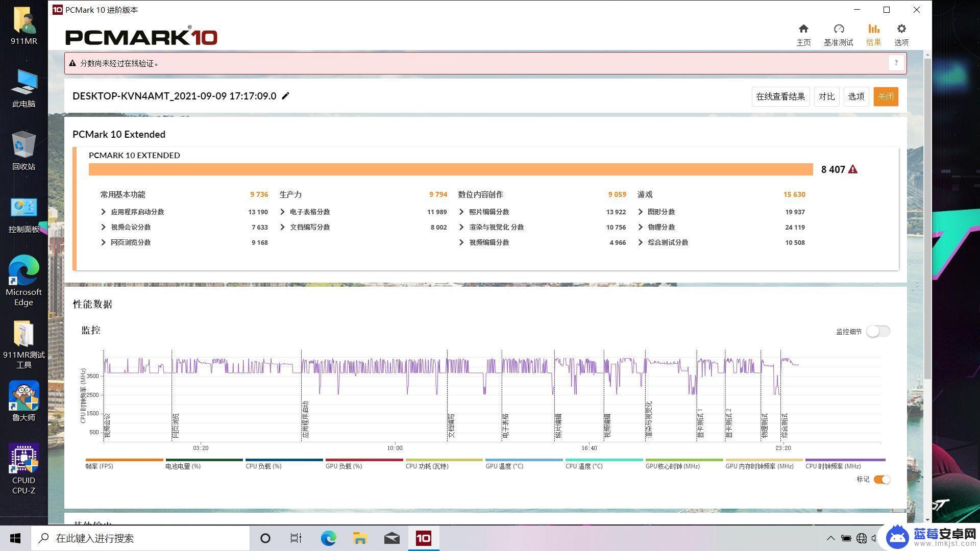Toggle GPU 负载 (%) legend series
The width and height of the screenshot is (980, 551).
coord(364,463)
